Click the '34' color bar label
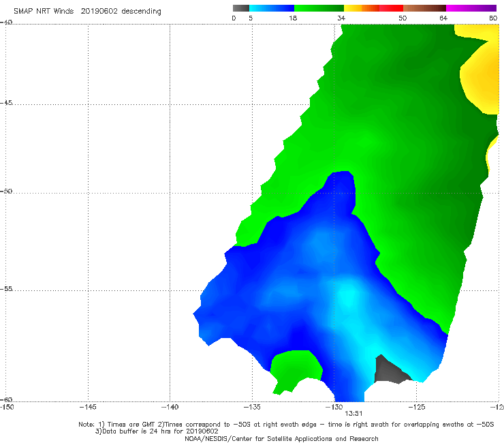 tap(341, 18)
